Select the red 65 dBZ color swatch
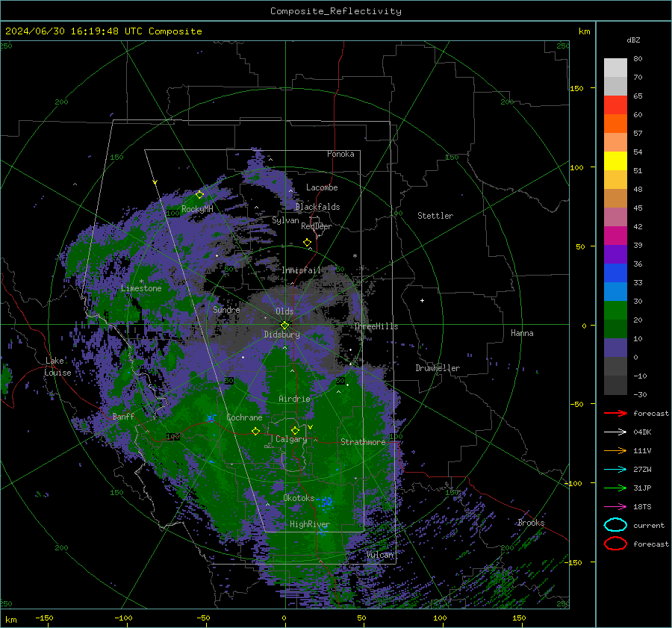 coord(615,105)
